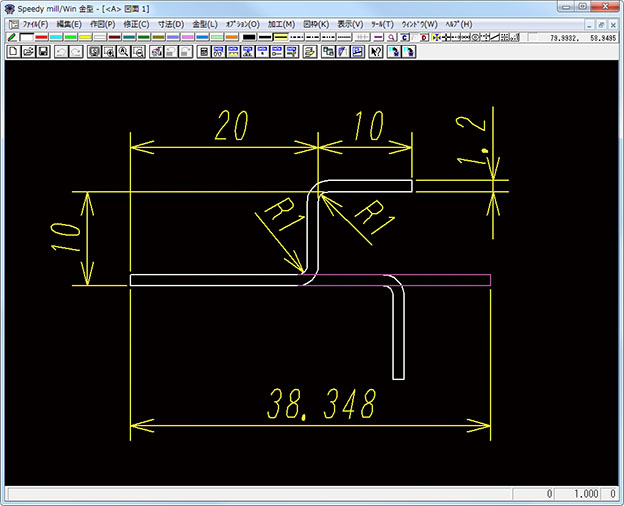Expand the 表示(V) view menu
The height and width of the screenshot is (506, 624).
click(349, 23)
